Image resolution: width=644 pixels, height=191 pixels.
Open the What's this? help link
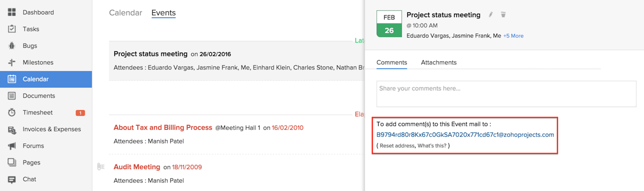pyautogui.click(x=432, y=146)
